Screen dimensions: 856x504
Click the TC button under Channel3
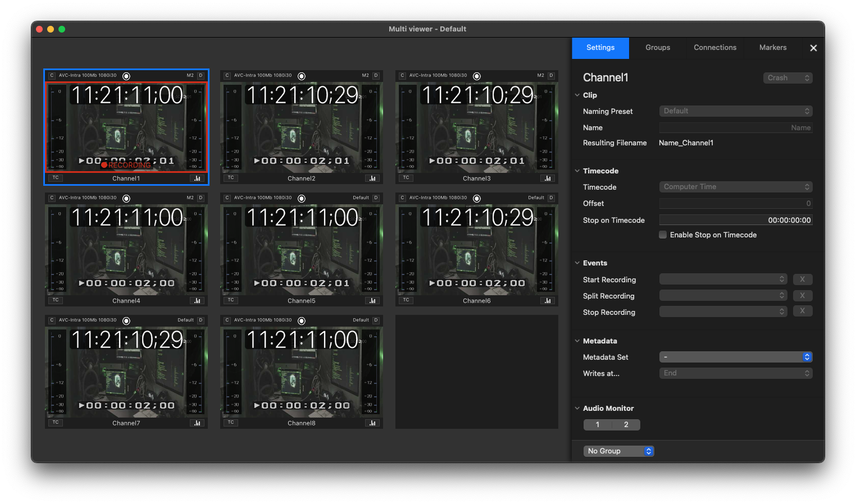406,178
